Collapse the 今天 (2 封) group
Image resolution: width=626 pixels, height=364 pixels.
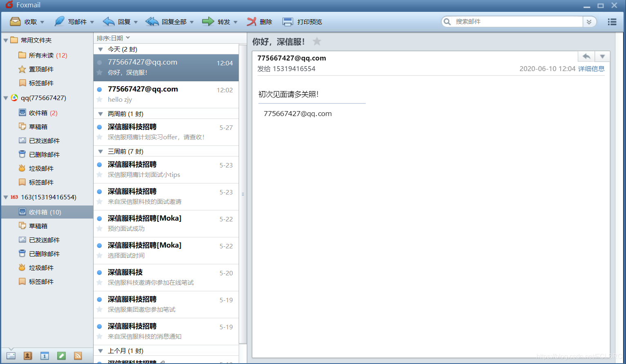coord(100,49)
